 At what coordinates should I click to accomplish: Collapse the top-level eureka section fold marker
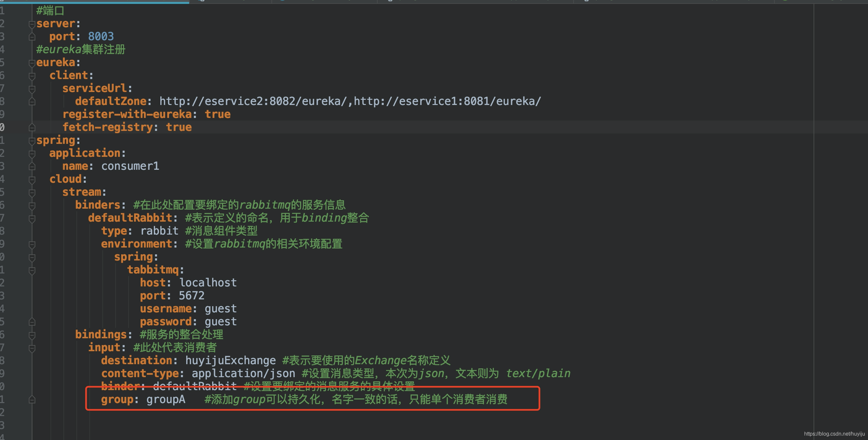tap(32, 63)
